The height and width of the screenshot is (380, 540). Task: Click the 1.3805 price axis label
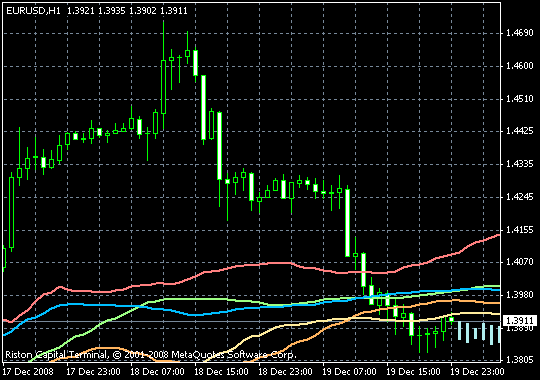tap(519, 360)
